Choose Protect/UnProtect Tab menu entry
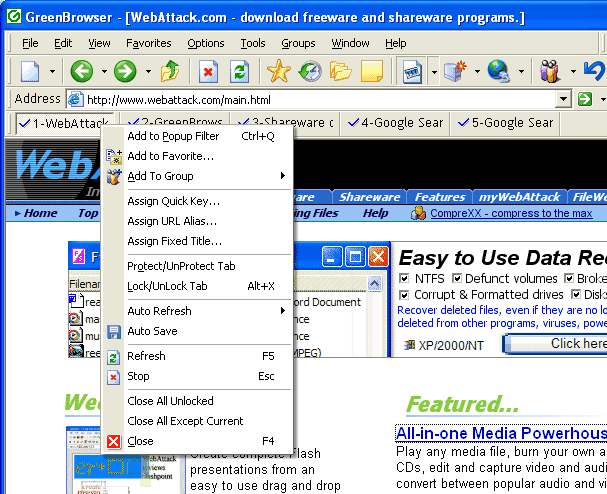Image resolution: width=607 pixels, height=494 pixels. (x=197, y=266)
